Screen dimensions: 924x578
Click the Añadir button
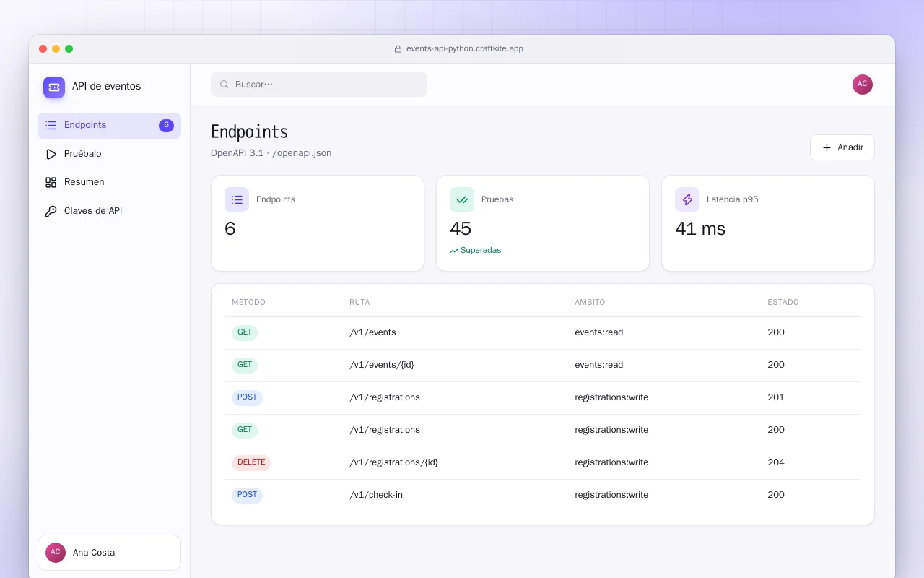pos(842,147)
